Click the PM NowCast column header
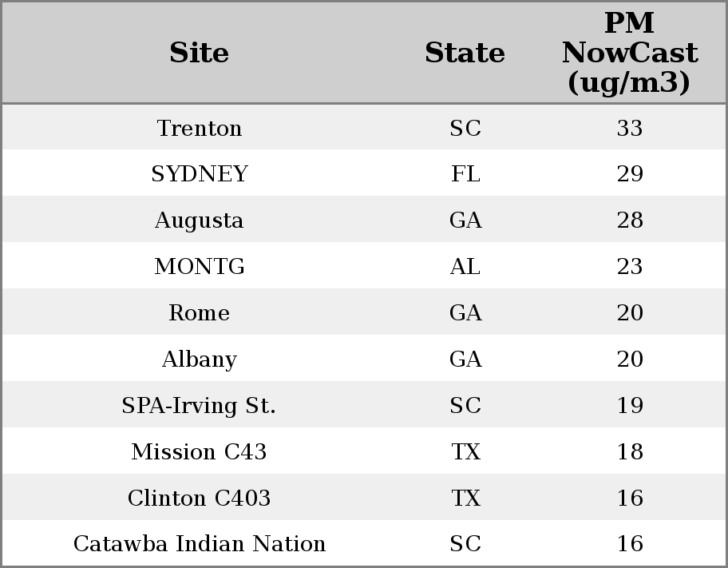Screen dimensions: 728x568 [x=629, y=54]
